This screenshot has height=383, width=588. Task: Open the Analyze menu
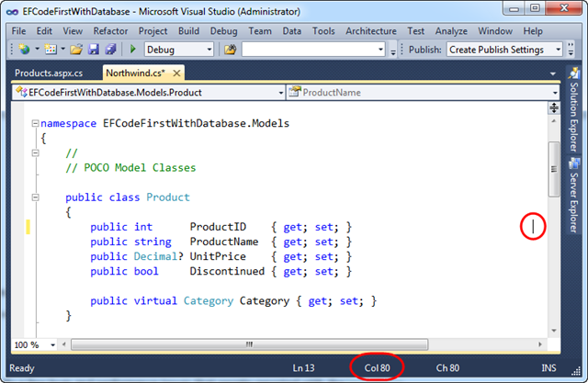pyautogui.click(x=451, y=31)
